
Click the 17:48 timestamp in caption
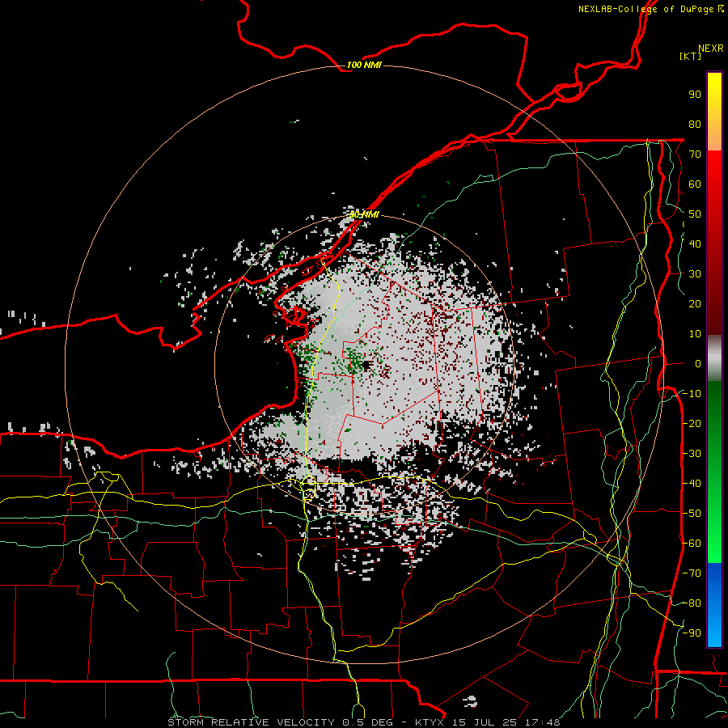click(x=542, y=722)
